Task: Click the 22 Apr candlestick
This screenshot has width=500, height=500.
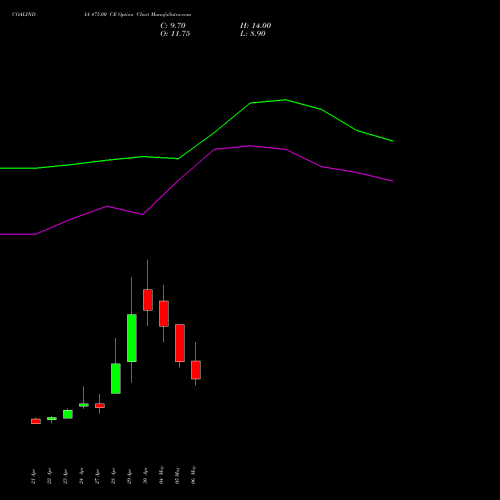Action: click(x=52, y=419)
